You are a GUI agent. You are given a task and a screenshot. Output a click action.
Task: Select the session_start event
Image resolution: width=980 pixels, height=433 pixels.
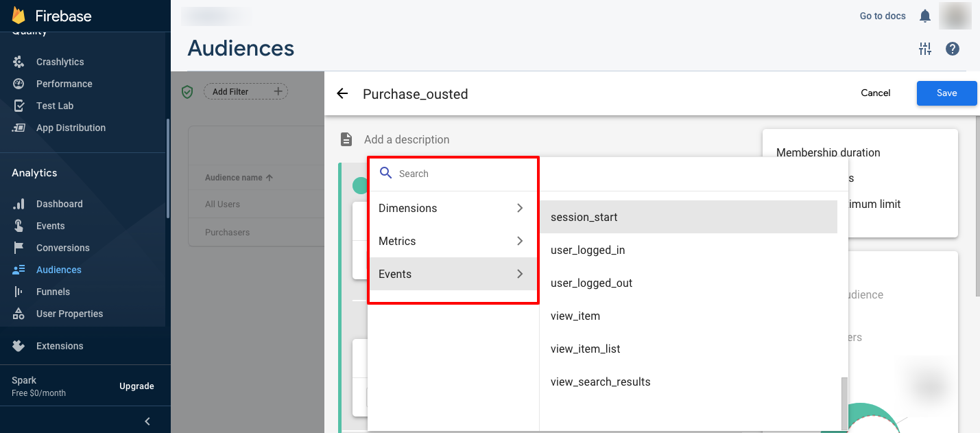click(x=584, y=218)
